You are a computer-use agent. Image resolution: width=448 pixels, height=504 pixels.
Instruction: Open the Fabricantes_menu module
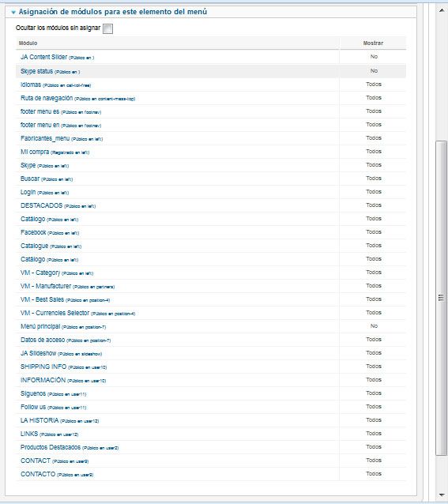click(45, 138)
